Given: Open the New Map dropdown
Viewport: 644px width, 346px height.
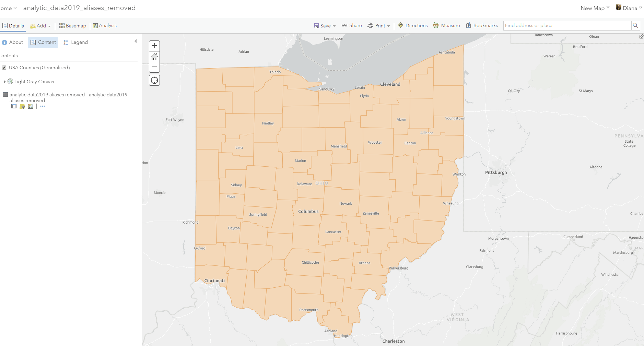Looking at the screenshot, I should click(595, 8).
